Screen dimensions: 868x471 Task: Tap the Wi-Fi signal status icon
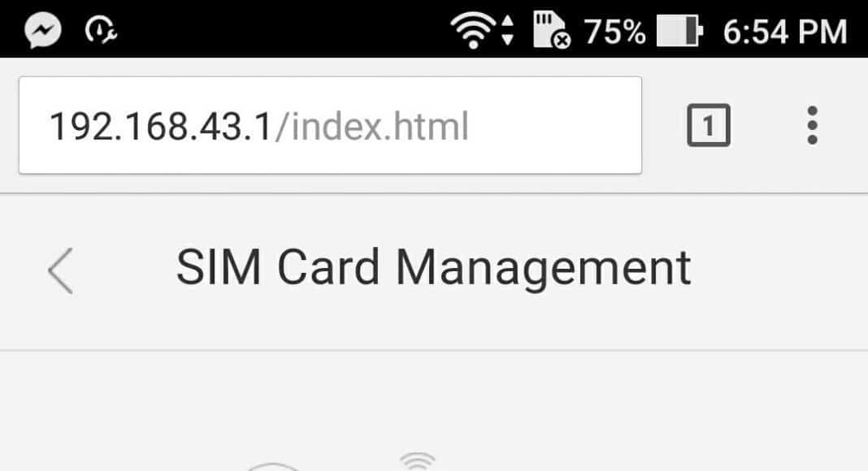click(x=473, y=30)
